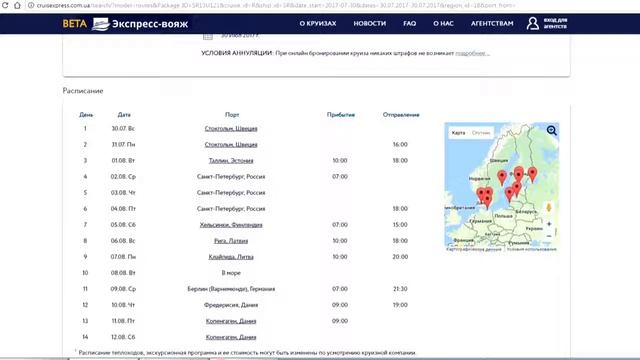Select the easternmost red pin near Saint Petersburg
Screen dimensions: 640x360
(532, 174)
